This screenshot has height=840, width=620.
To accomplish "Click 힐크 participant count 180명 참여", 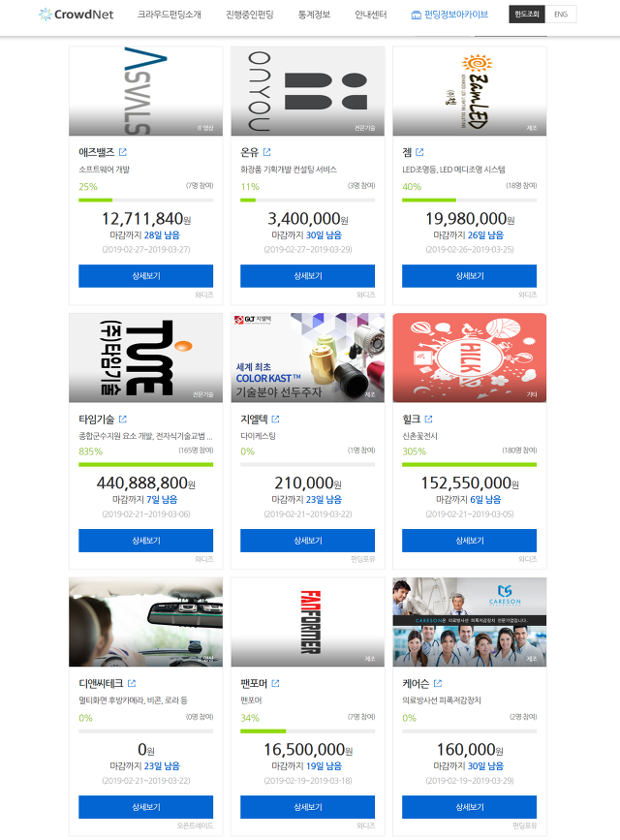I will pos(519,450).
